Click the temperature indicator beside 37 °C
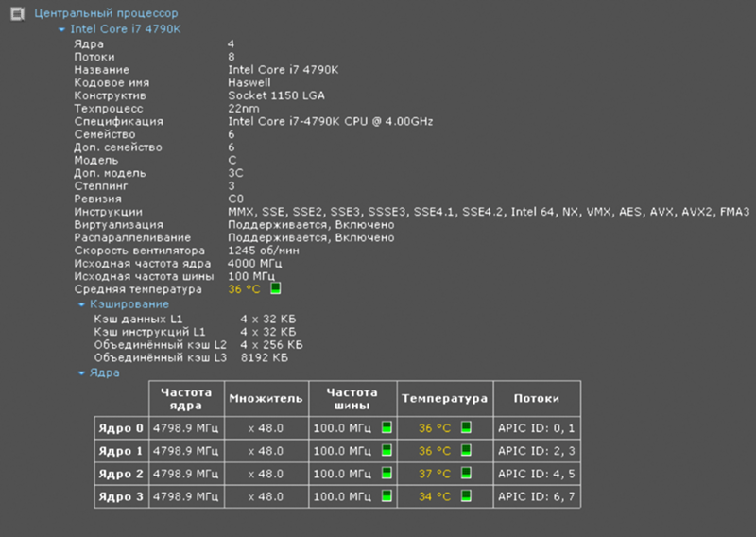 click(466, 474)
